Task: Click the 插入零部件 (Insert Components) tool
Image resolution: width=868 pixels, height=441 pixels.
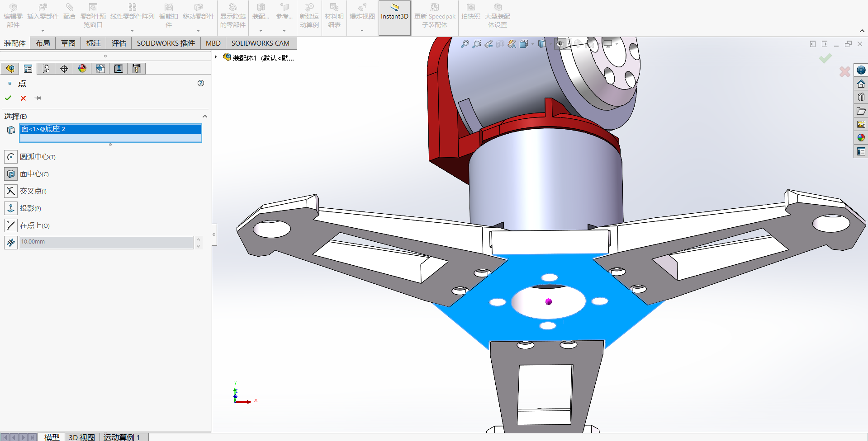Action: pos(43,12)
